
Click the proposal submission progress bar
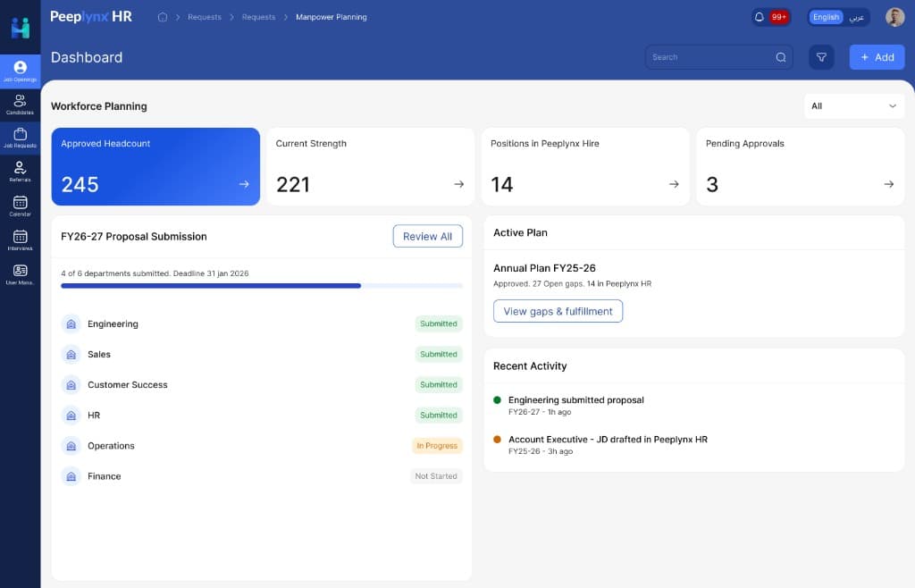(262, 286)
